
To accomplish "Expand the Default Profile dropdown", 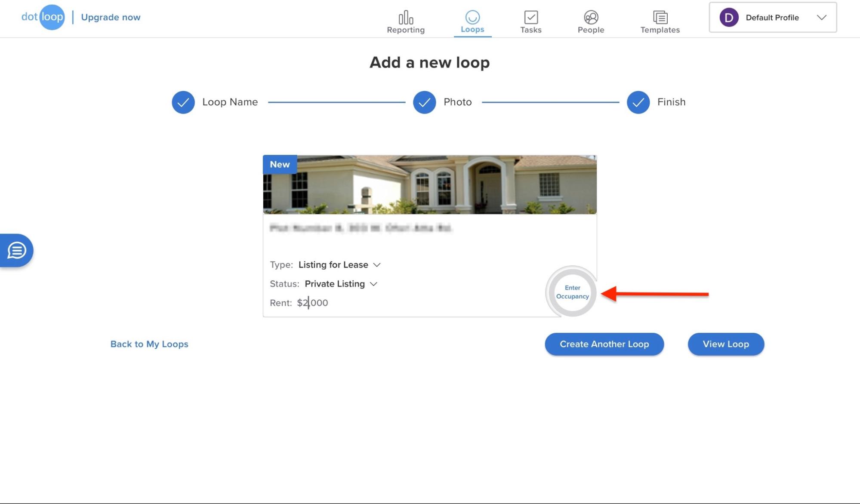I will tap(821, 18).
